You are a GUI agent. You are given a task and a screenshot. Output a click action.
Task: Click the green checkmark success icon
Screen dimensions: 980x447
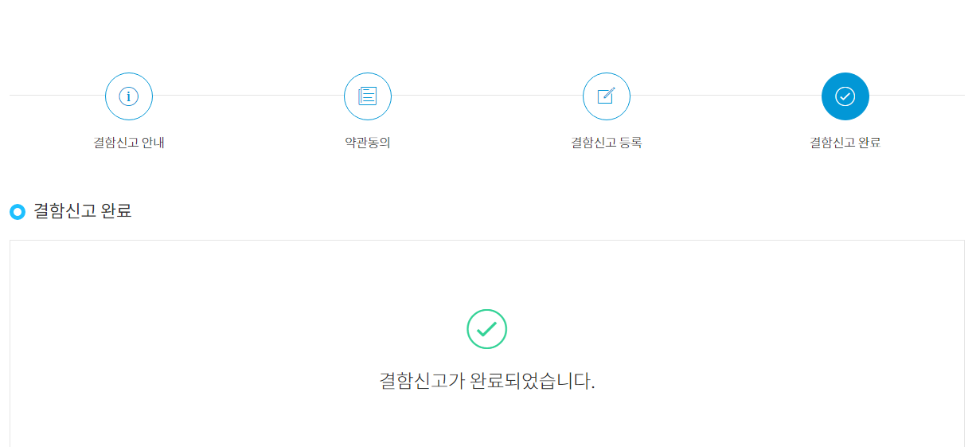487,329
